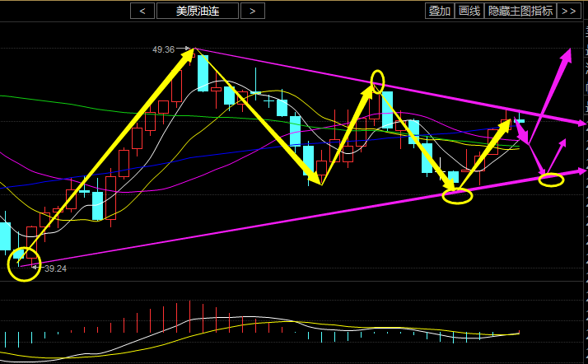Click the 49.36 high price label
The width and height of the screenshot is (588, 364).
pyautogui.click(x=163, y=49)
